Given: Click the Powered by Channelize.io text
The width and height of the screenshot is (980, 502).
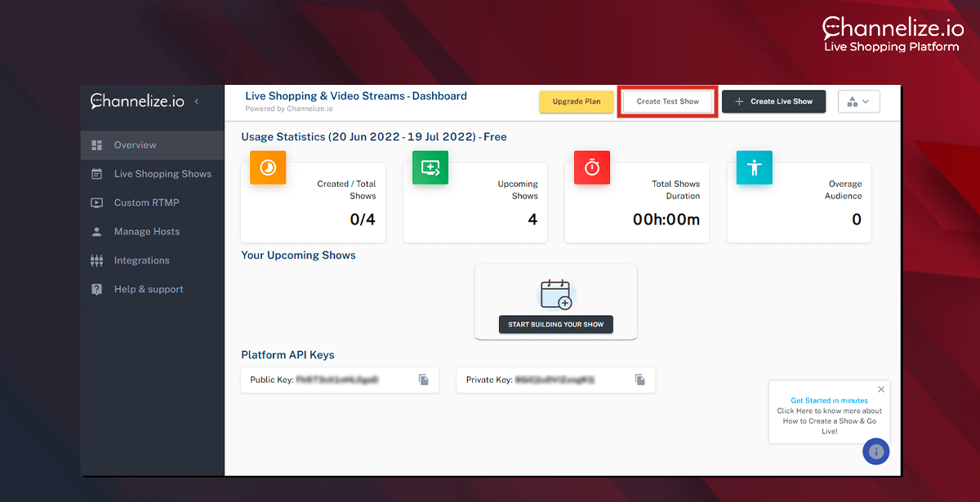Looking at the screenshot, I should [289, 109].
